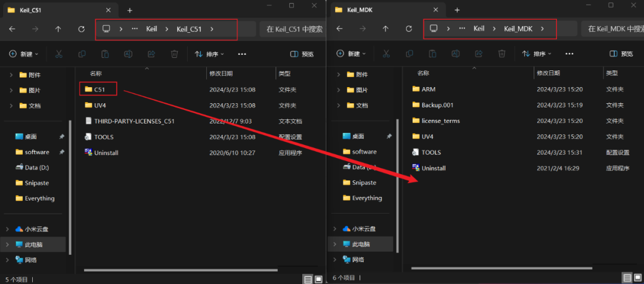Sort by 修改日期 column in Keil_C51 window
The image size is (644, 284).
tap(221, 73)
